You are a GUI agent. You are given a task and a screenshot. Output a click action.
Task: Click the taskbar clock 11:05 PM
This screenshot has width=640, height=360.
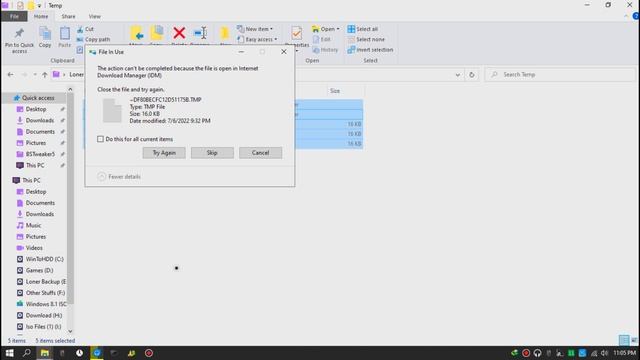tap(624, 353)
